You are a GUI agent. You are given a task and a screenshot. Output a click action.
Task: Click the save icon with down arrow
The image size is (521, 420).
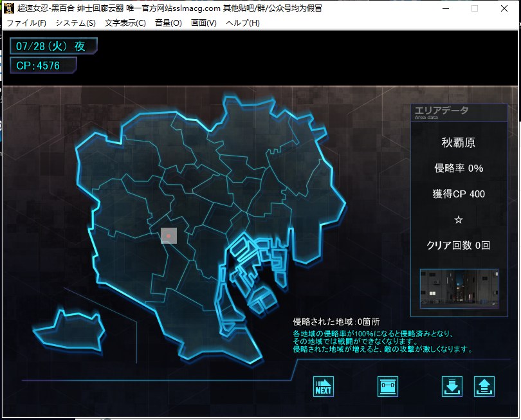pyautogui.click(x=452, y=387)
